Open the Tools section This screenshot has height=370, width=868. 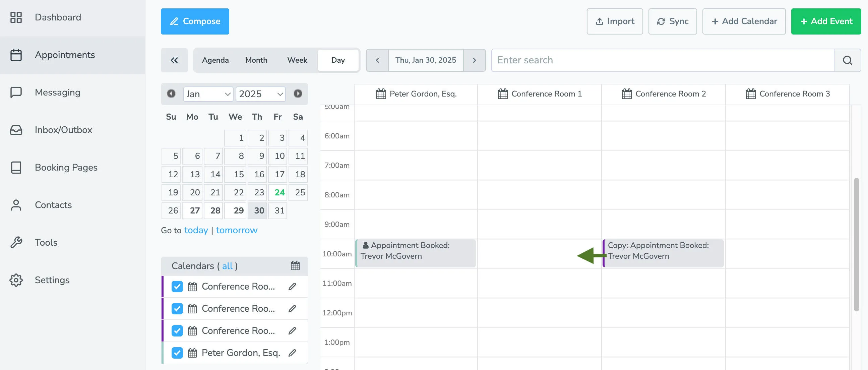click(46, 242)
